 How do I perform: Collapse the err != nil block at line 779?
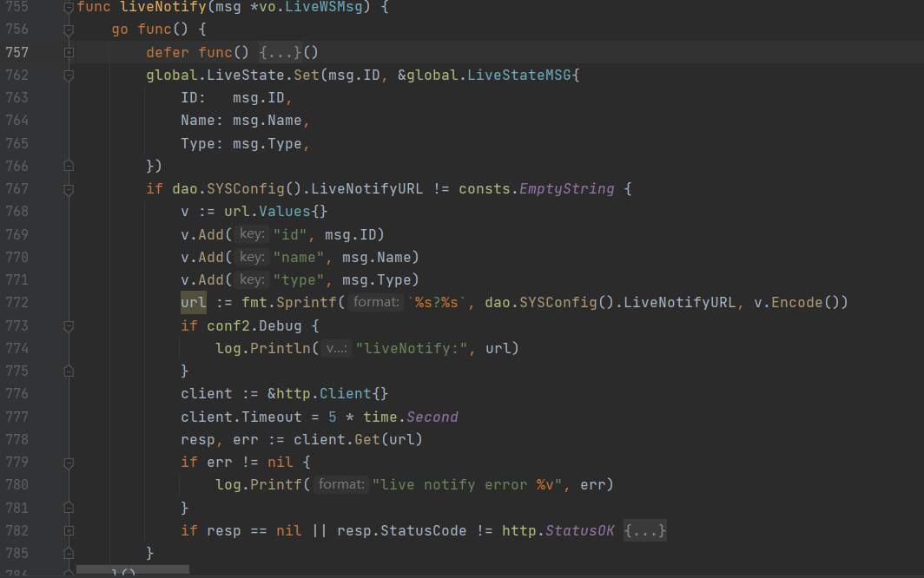69,463
